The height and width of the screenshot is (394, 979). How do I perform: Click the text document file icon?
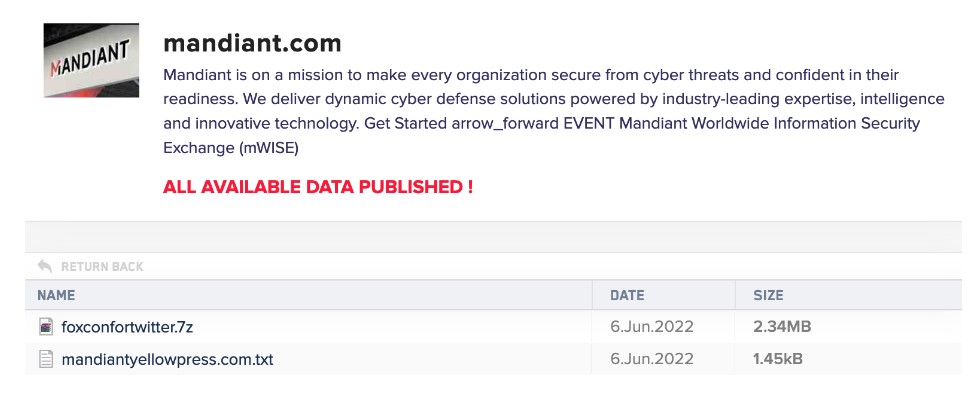click(x=46, y=359)
